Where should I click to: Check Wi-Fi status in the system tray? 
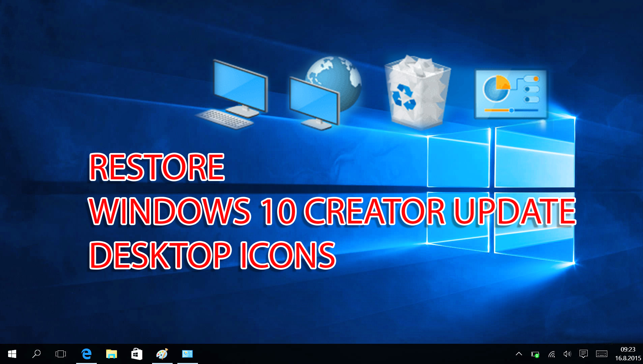click(x=551, y=354)
